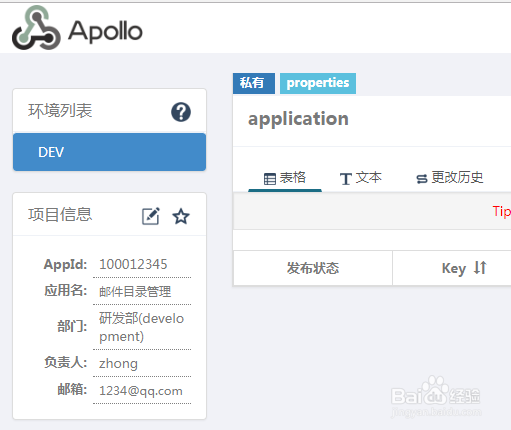Click the 发布状态 column header
Viewport: 511px width, 430px height.
click(x=313, y=268)
